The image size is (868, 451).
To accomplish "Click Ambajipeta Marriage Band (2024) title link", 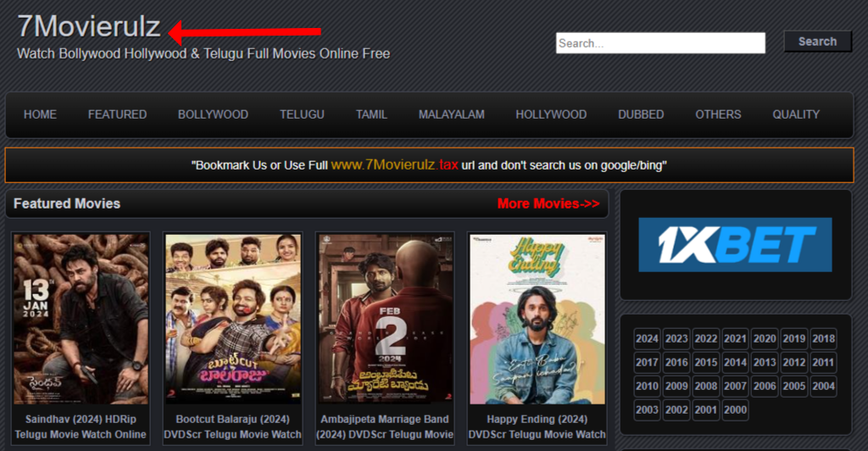I will coord(385,426).
